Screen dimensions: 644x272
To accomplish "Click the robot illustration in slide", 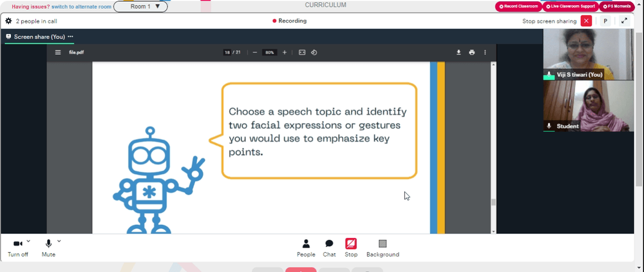I will point(158,180).
